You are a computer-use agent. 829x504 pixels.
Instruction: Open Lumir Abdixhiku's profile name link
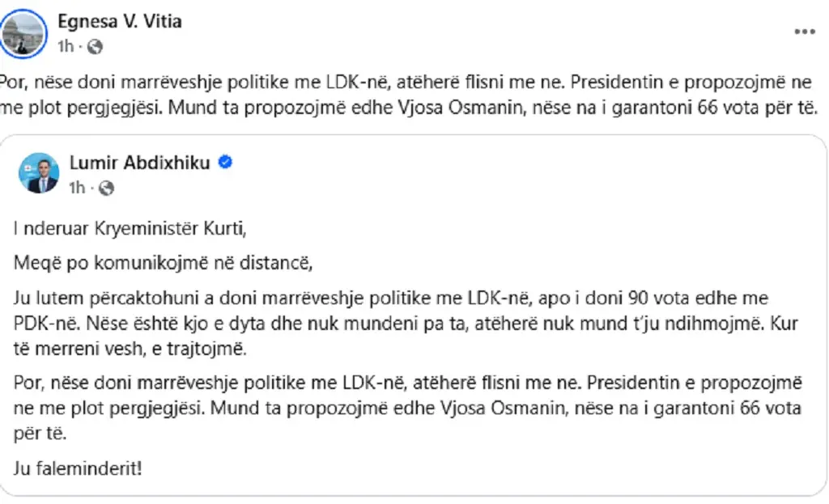pos(139,163)
